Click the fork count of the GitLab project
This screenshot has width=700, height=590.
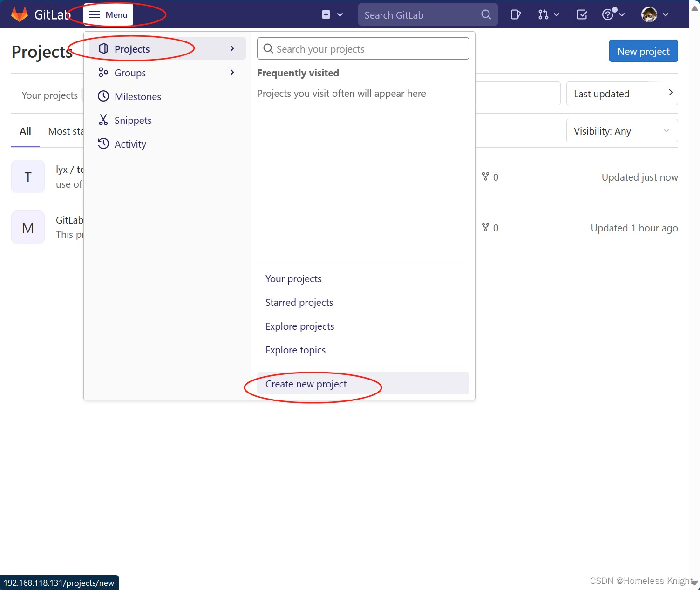[490, 228]
